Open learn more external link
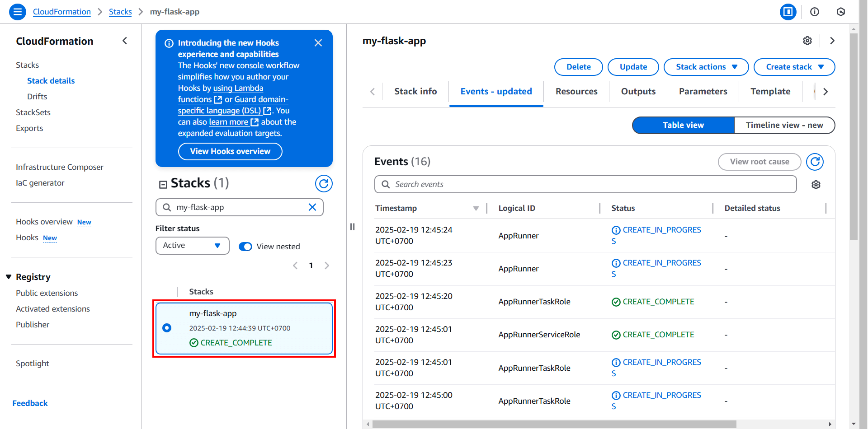 234,122
